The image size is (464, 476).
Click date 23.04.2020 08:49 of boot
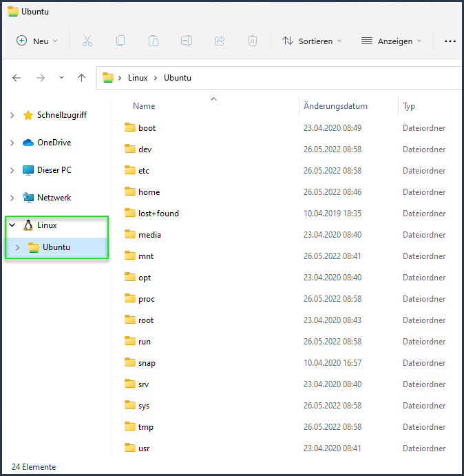[333, 128]
